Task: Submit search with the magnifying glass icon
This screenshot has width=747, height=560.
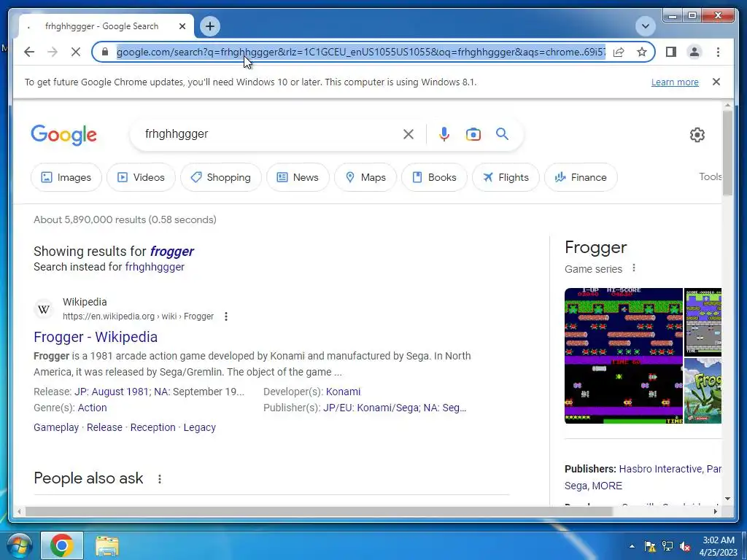Action: pyautogui.click(x=502, y=134)
